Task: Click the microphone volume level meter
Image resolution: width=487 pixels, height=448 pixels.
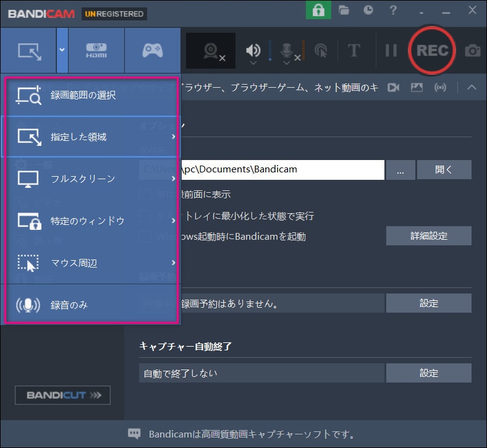Action: (x=303, y=50)
